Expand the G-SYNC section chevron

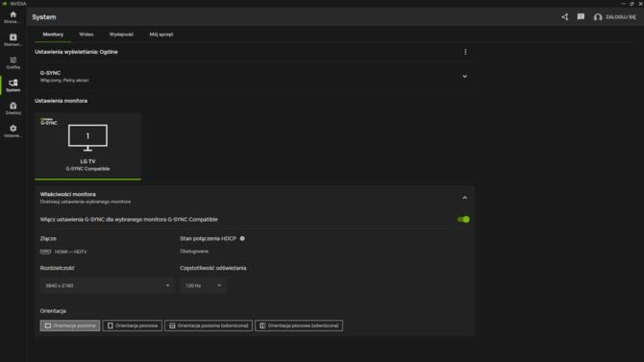(x=464, y=77)
